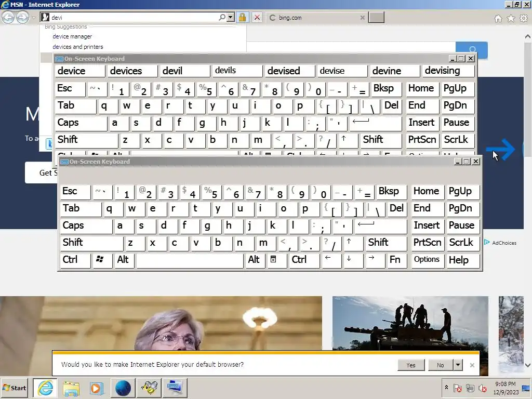Click Esc key on upper keyboard

click(x=70, y=89)
